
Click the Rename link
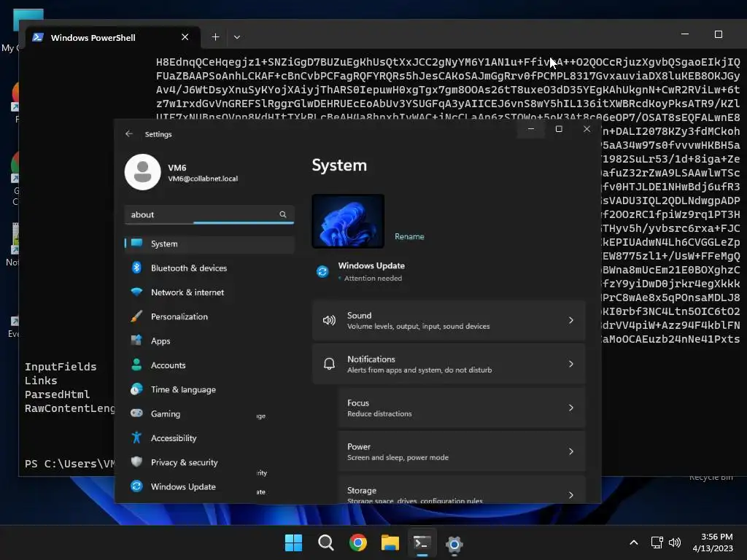coord(409,237)
